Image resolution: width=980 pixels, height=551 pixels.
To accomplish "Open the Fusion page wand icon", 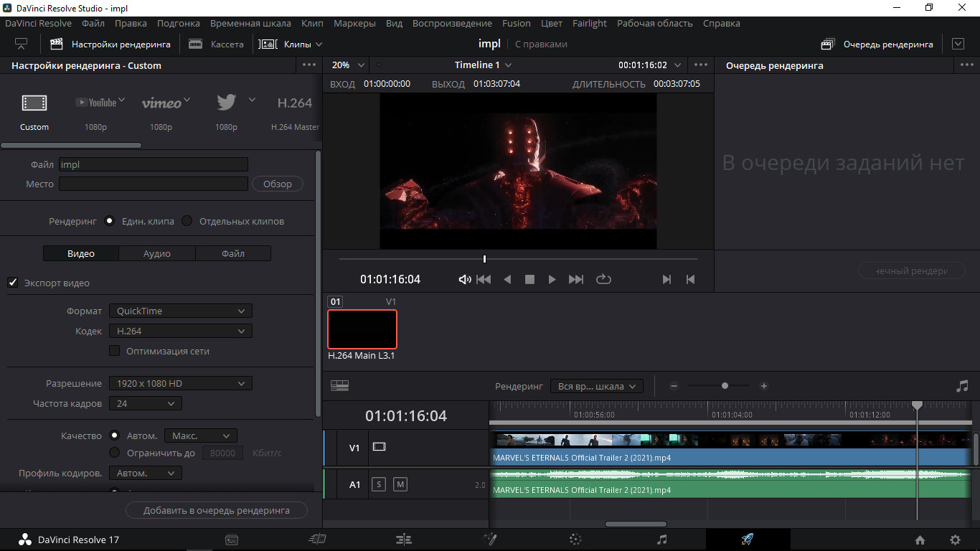I will coord(490,540).
